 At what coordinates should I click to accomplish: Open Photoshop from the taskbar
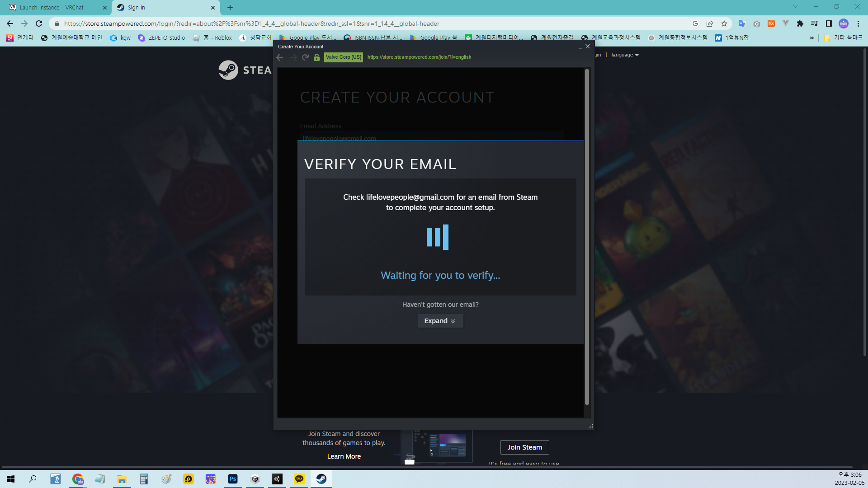coord(233,479)
